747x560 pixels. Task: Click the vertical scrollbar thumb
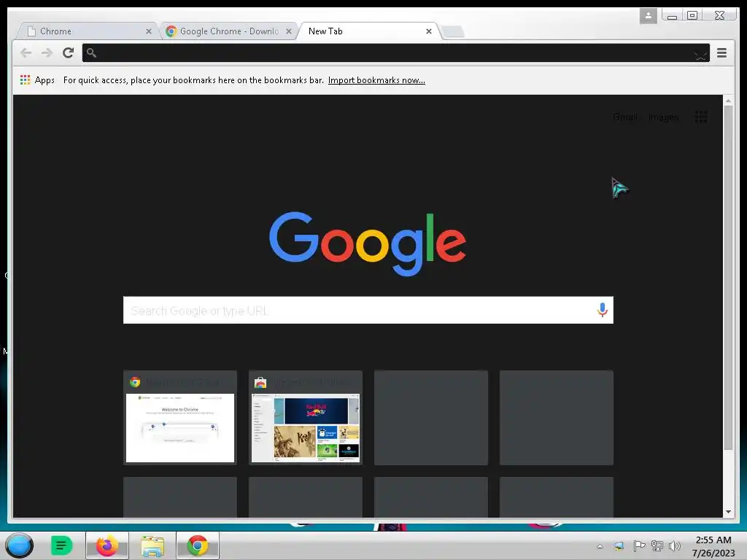click(728, 278)
